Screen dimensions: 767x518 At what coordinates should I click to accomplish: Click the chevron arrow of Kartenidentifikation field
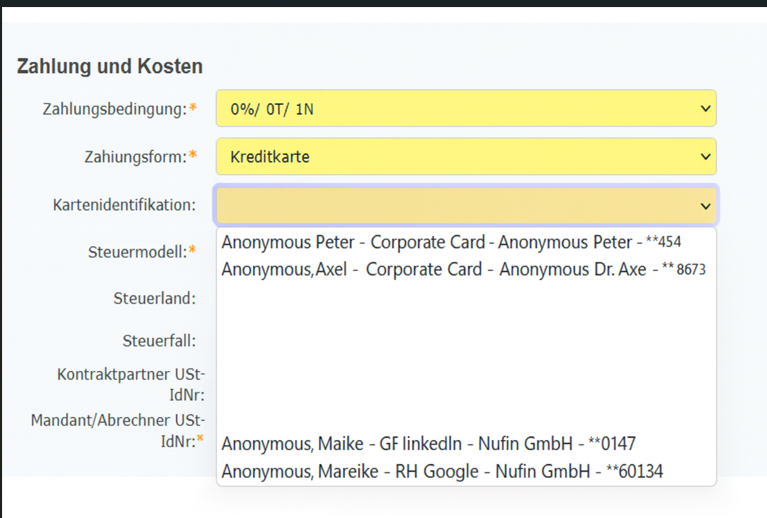[x=707, y=206]
